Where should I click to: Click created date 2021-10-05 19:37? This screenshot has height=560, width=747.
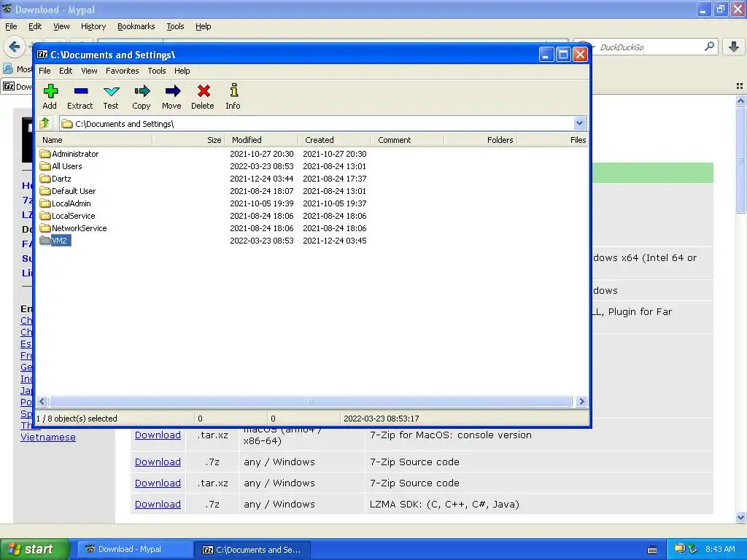[x=334, y=203]
